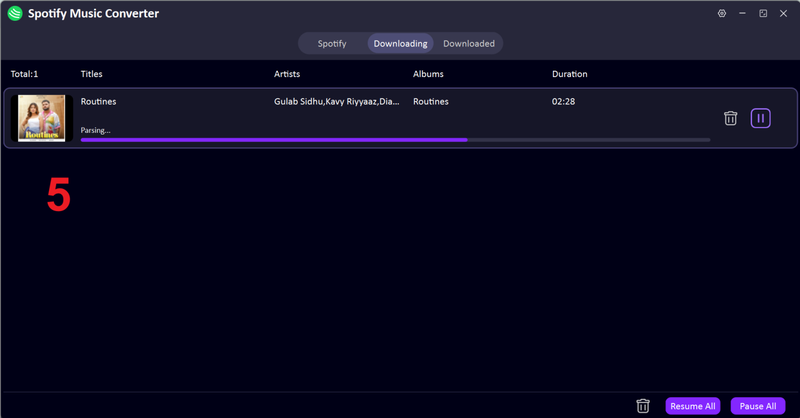Maximize the converter window
This screenshot has height=418, width=800.
click(763, 13)
